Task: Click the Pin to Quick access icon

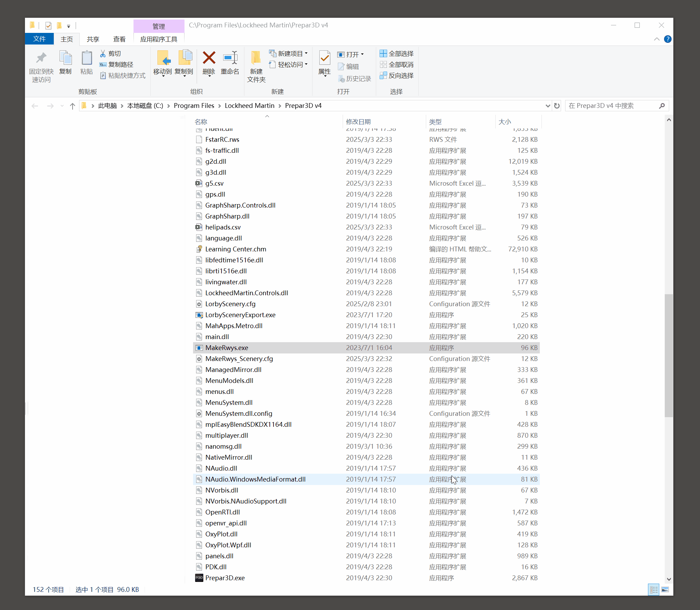Action: point(41,58)
